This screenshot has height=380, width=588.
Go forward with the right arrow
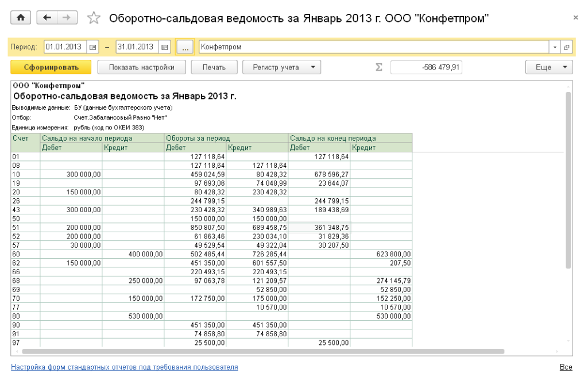click(x=66, y=18)
